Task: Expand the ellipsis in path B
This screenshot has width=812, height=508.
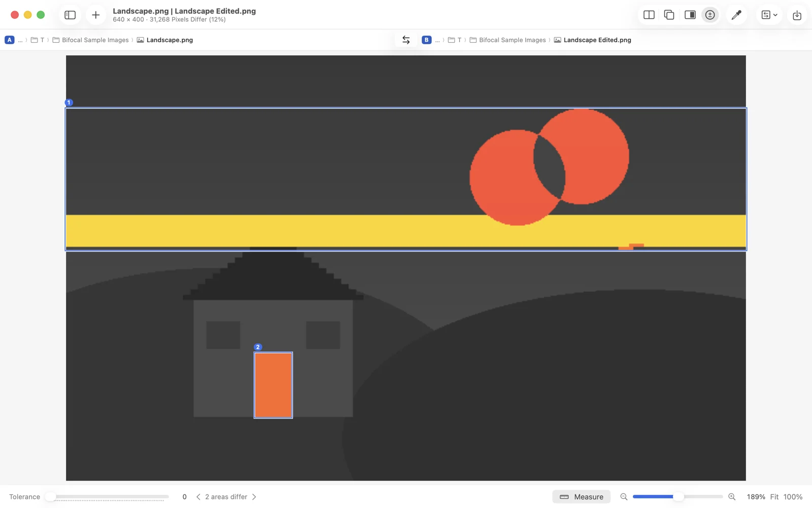Action: click(x=437, y=40)
